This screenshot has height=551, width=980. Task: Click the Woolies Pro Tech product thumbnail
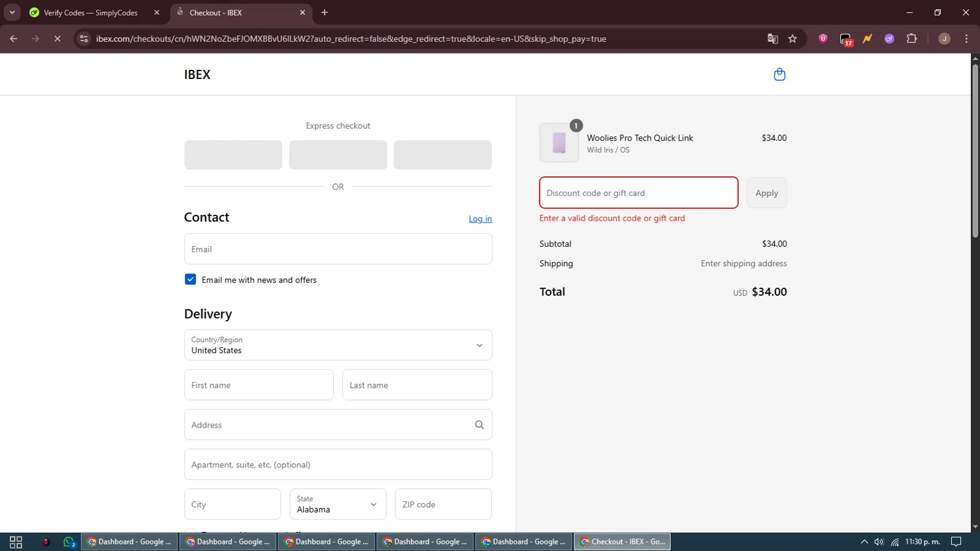point(559,142)
